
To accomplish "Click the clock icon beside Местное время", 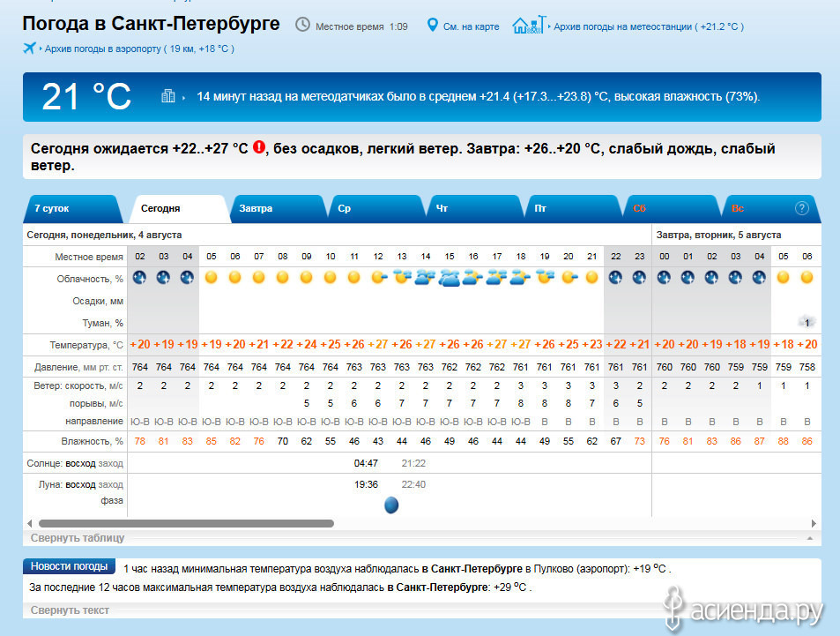I will [302, 25].
